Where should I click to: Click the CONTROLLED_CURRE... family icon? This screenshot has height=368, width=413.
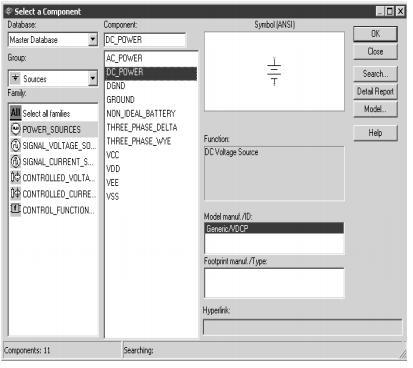click(15, 193)
